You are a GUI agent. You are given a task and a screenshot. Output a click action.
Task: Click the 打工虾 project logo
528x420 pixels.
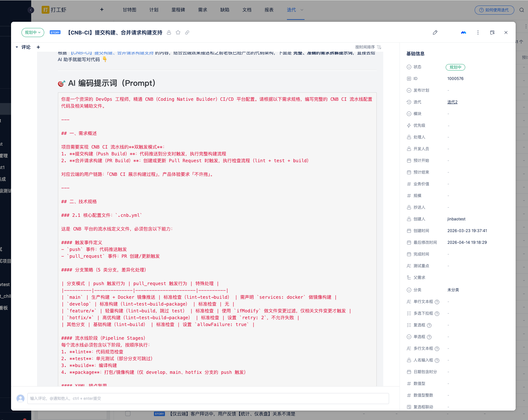[45, 10]
